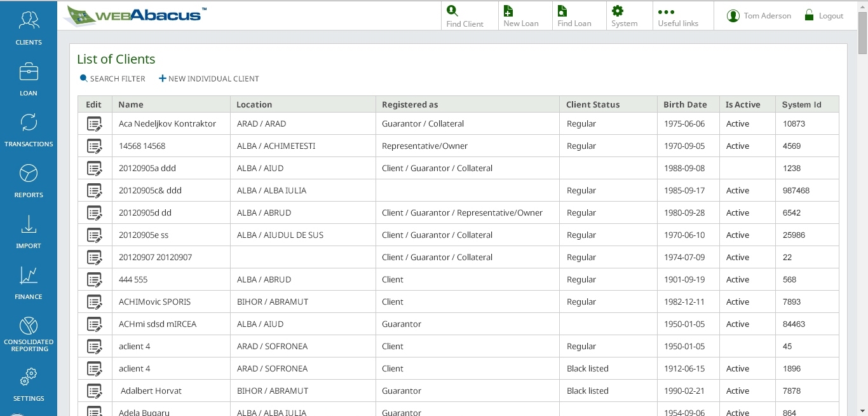This screenshot has width=868, height=416.
Task: Edit the 20120905c& ddd client record
Action: [x=94, y=190]
